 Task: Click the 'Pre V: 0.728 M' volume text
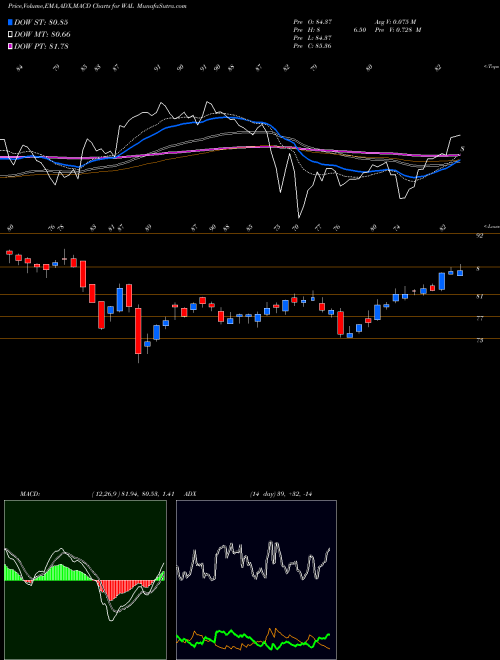pyautogui.click(x=398, y=30)
